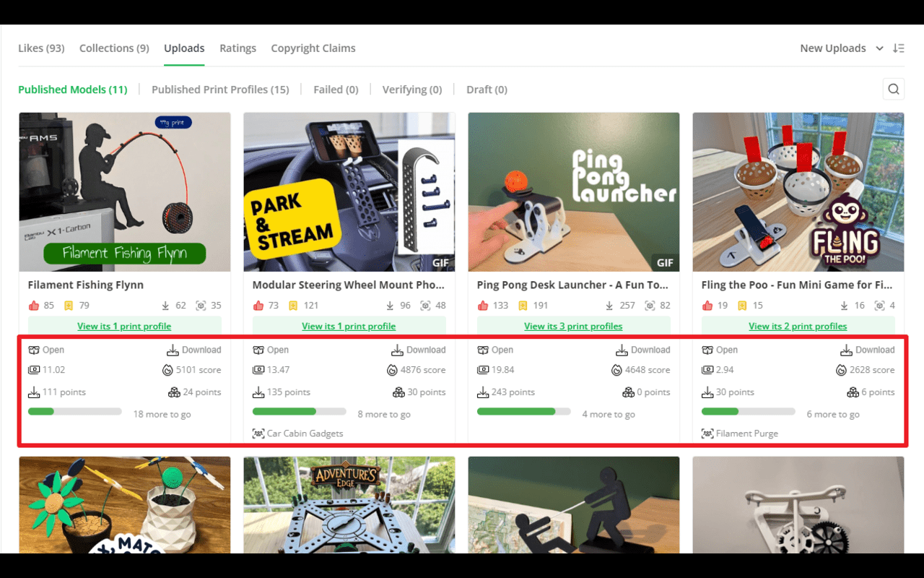The width and height of the screenshot is (924, 578).
Task: Click the boost icon beside 6 points
Action: click(853, 392)
